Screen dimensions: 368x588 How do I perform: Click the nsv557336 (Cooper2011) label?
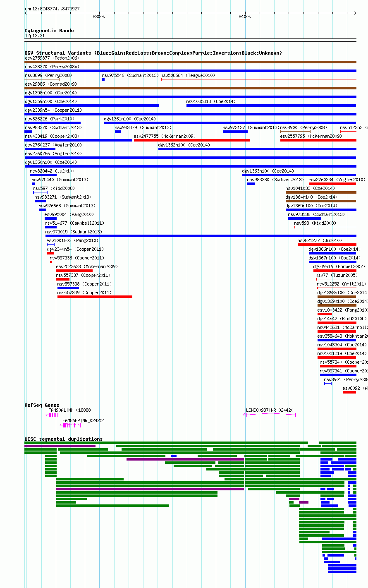click(77, 258)
